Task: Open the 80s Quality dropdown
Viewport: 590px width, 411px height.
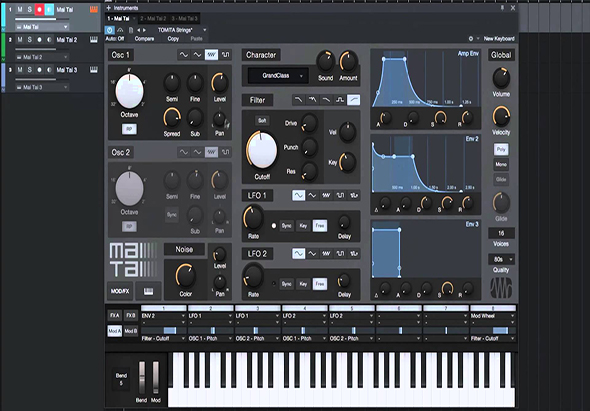Action: pos(501,259)
